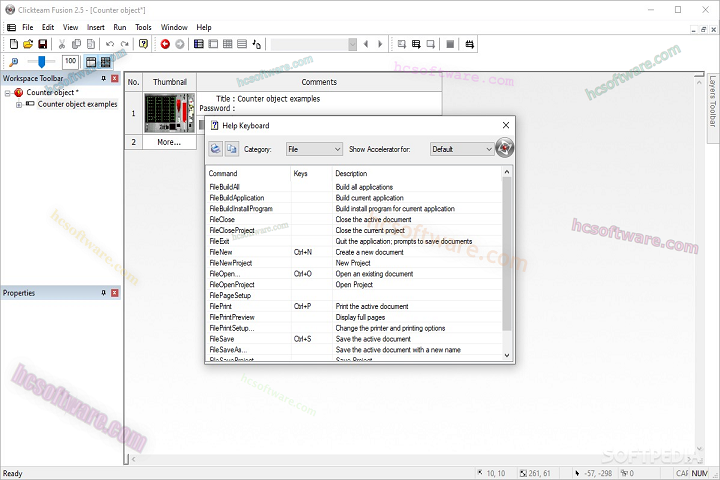
Task: Go to next frame arrow
Action: point(380,44)
